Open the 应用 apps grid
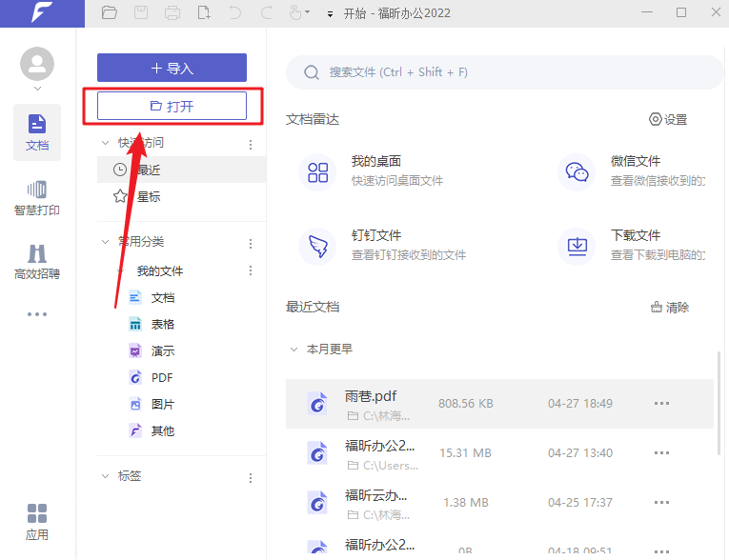This screenshot has width=729, height=560. pyautogui.click(x=37, y=522)
